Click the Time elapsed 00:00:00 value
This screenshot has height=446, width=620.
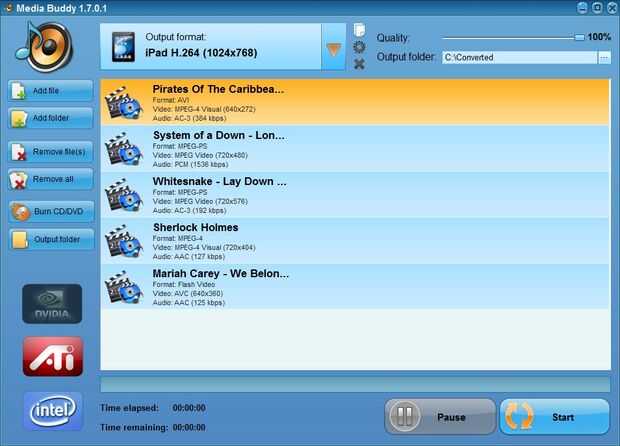(189, 408)
